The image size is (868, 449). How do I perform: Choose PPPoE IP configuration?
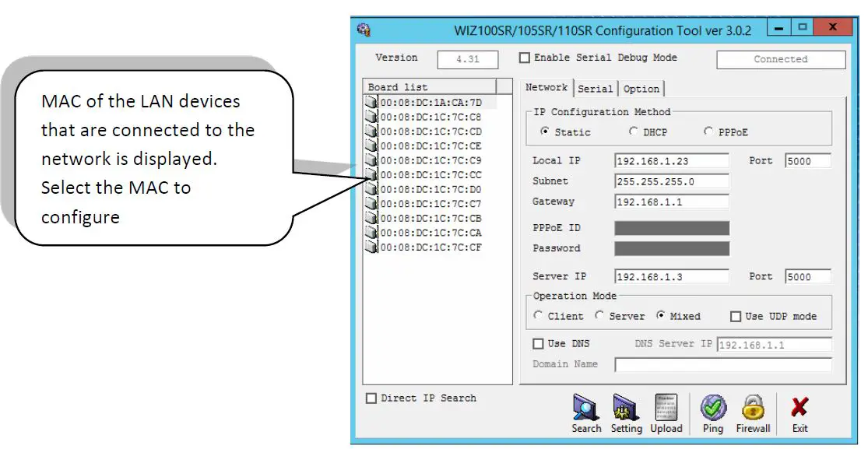pos(708,132)
